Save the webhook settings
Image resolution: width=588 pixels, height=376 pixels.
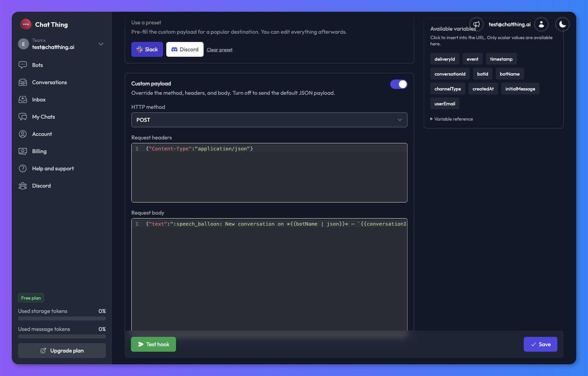(540, 344)
